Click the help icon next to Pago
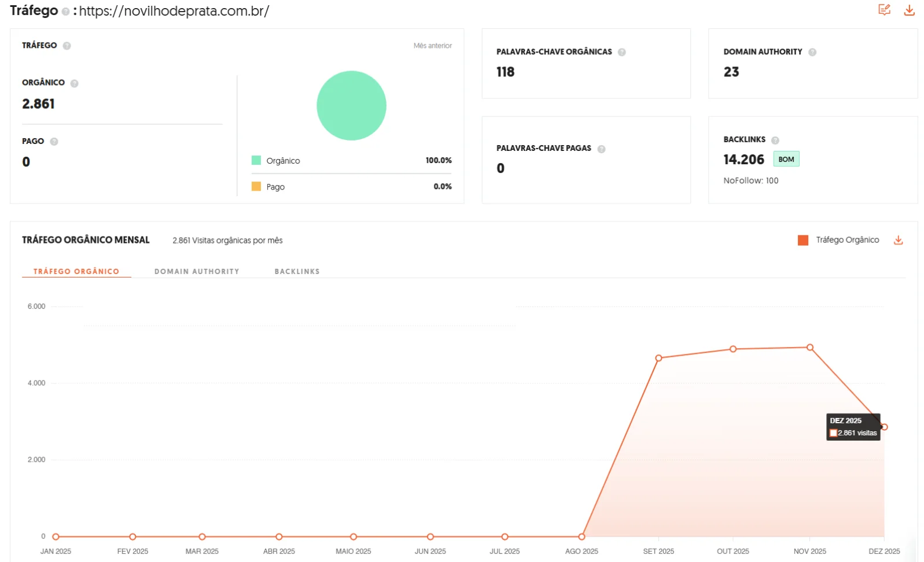 click(54, 142)
